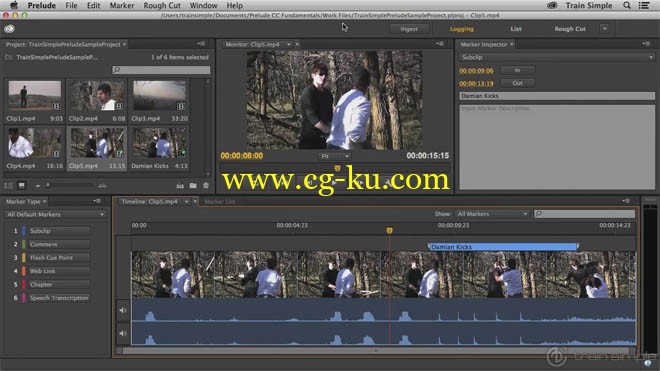Adjust the thumbnail size slider
This screenshot has width=660, height=371.
(x=48, y=185)
